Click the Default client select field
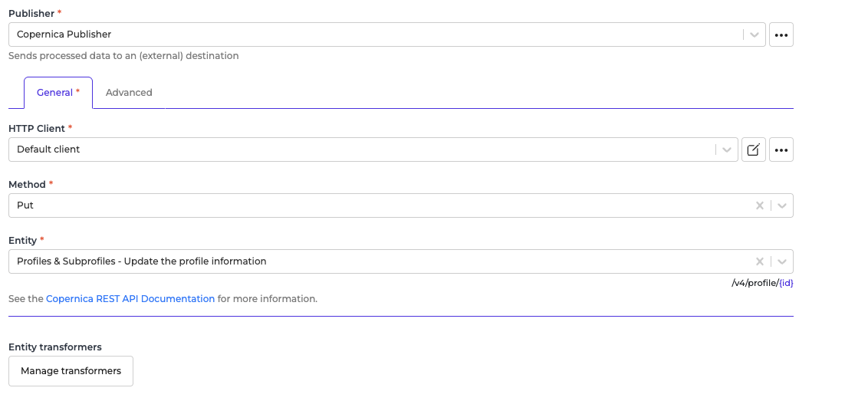 (353, 150)
